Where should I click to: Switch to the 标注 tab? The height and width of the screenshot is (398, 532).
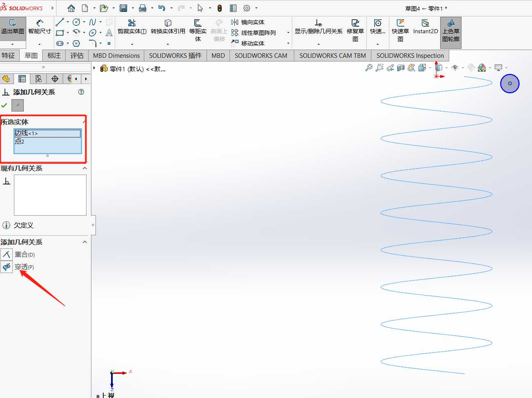[54, 55]
